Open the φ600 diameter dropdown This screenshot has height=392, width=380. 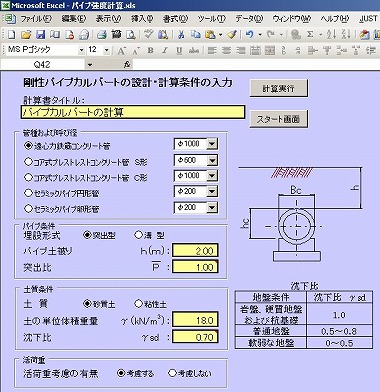pos(212,160)
